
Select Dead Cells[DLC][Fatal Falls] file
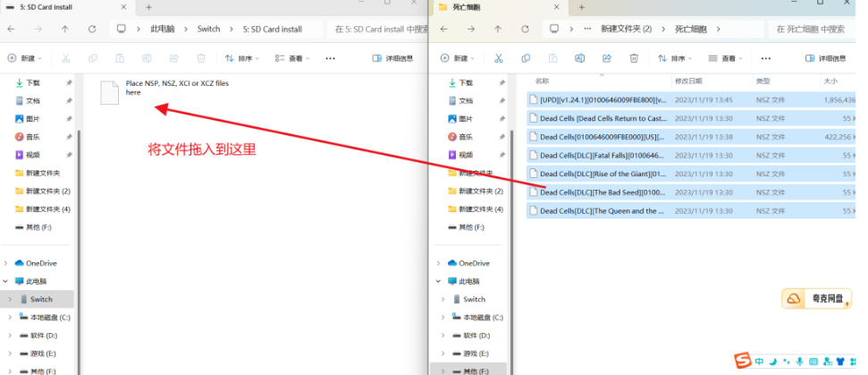tap(692, 155)
